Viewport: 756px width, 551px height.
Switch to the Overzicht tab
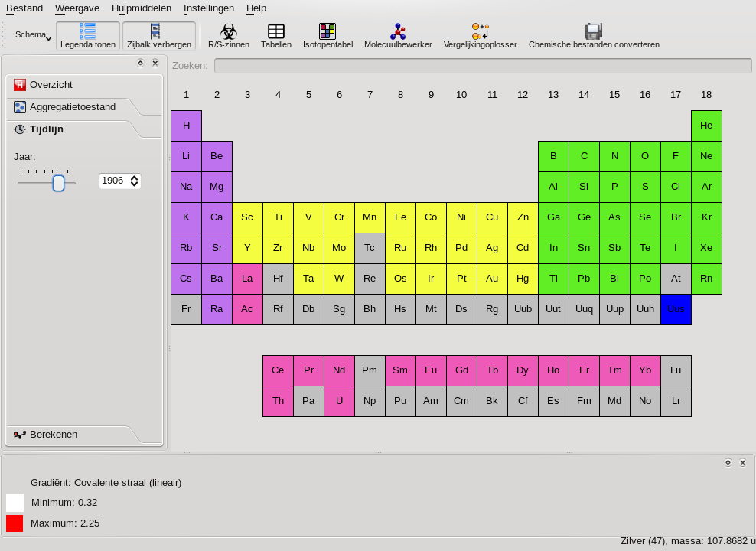[x=84, y=85]
